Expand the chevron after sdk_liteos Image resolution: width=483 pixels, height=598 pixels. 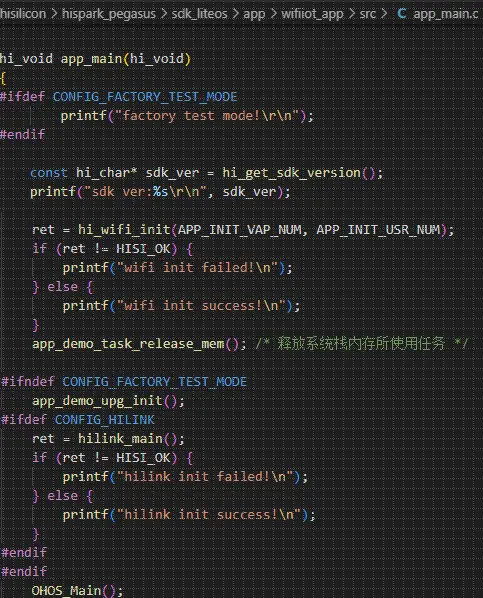click(235, 14)
